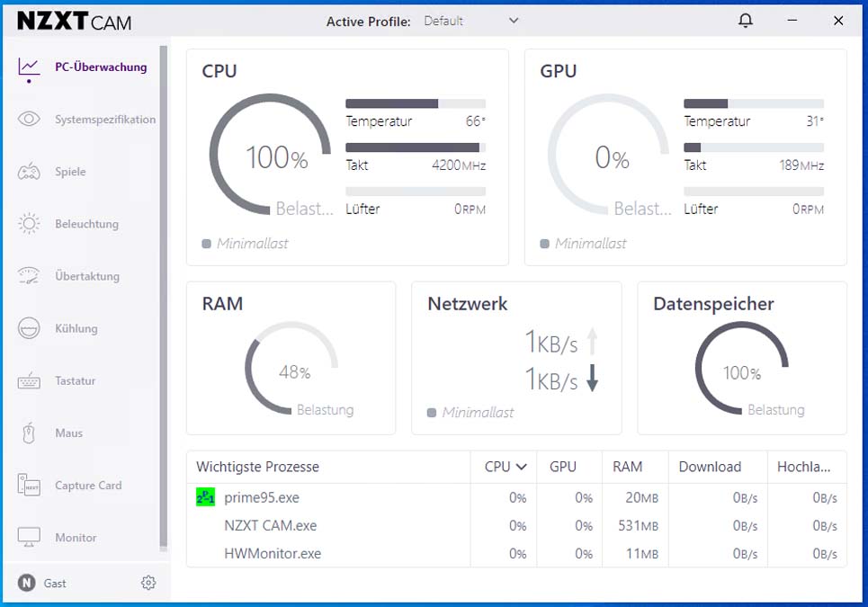Select the Systemspezifikation eye icon
This screenshot has width=868, height=607.
29,119
